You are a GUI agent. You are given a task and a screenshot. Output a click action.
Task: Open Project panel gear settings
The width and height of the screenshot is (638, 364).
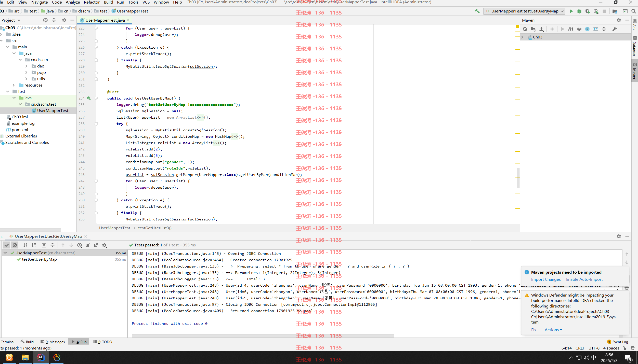64,20
